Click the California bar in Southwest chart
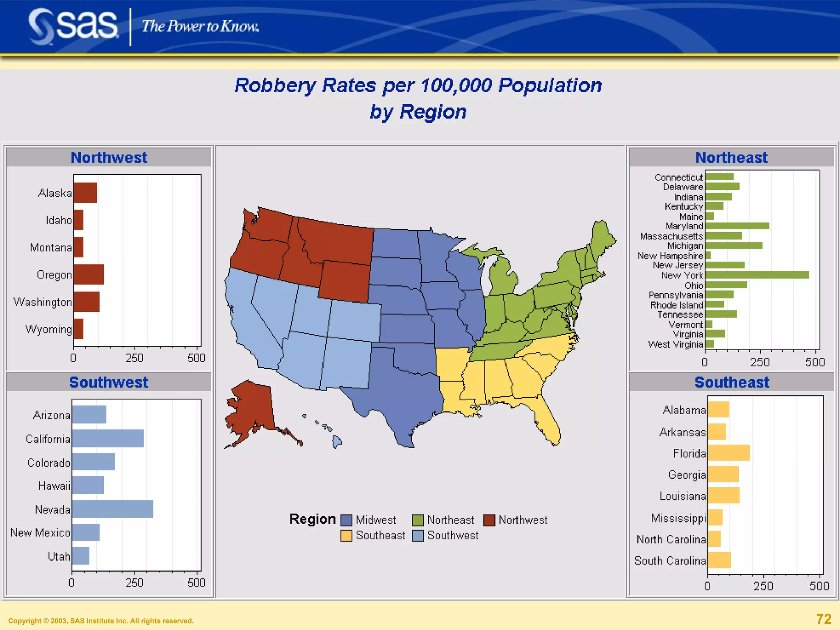Viewport: 840px width, 630px height. 107,438
